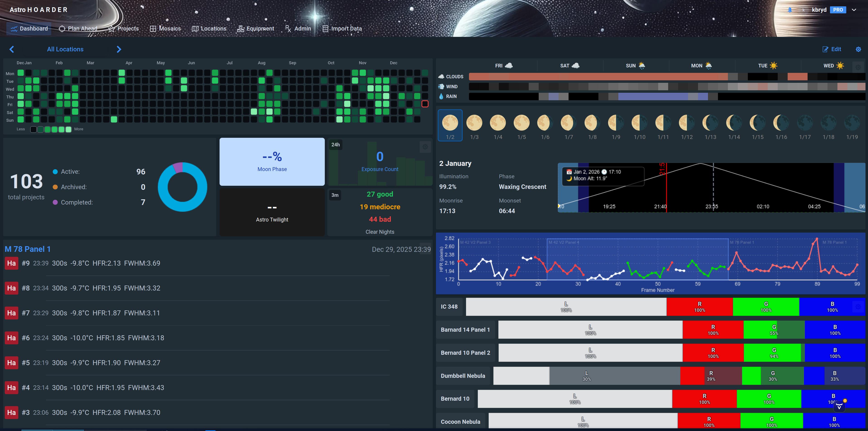The width and height of the screenshot is (868, 431).
Task: Open the Exposure Count settings gear
Action: click(425, 147)
